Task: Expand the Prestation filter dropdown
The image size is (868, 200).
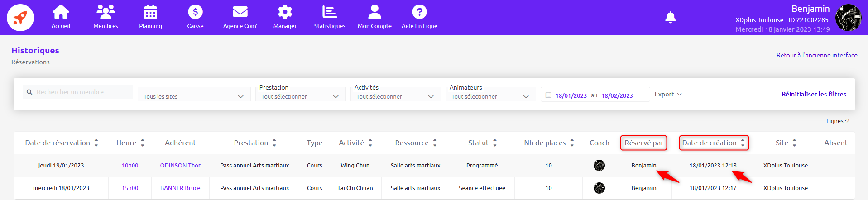Action: [300, 96]
